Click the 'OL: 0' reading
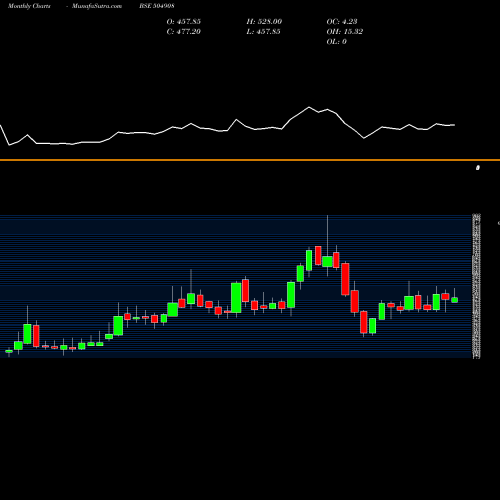The width and height of the screenshot is (500, 500). [336, 42]
